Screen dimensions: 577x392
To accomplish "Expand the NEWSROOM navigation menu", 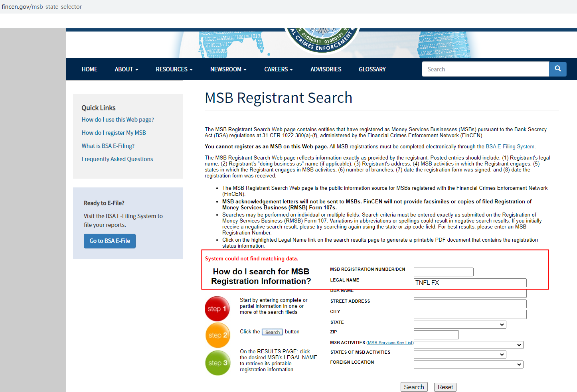I will pyautogui.click(x=228, y=69).
